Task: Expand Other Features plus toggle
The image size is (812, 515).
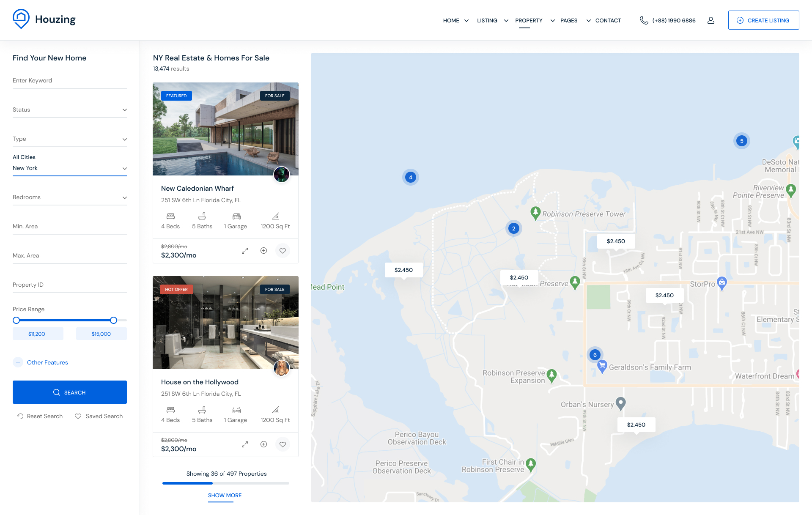Action: (18, 362)
